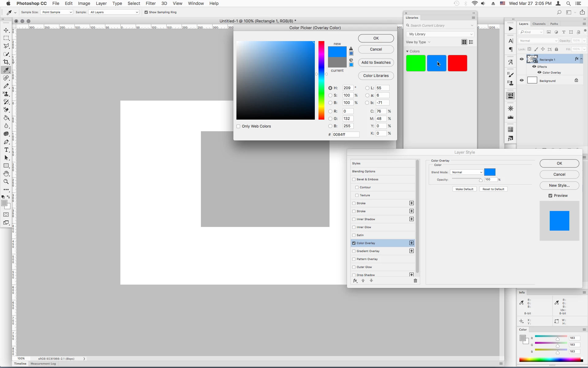Click the Color Libraries button
588x368 pixels.
pos(376,76)
